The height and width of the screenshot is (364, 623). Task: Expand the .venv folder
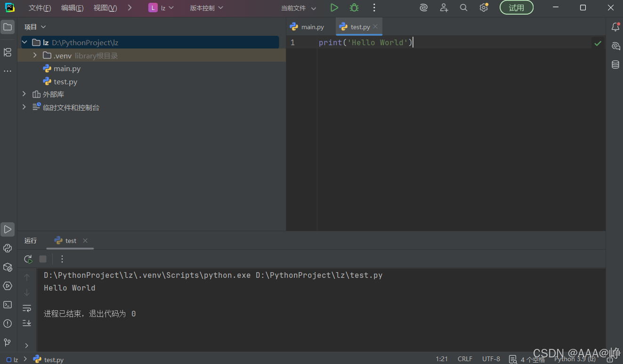tap(35, 56)
